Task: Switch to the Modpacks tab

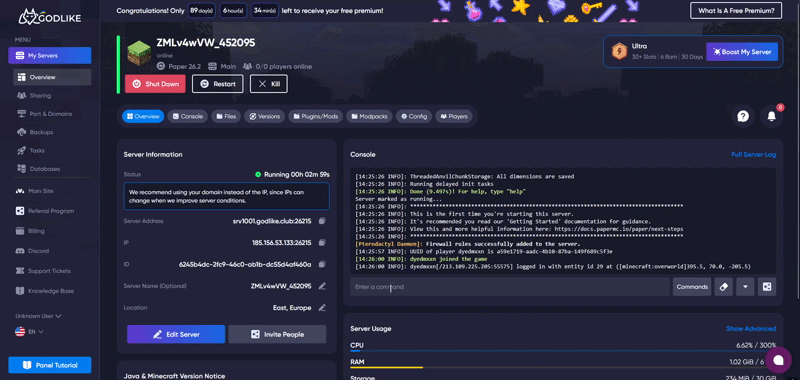Action: 369,116
